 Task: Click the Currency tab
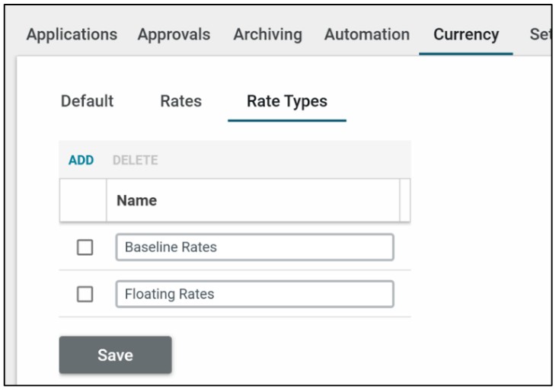point(466,35)
